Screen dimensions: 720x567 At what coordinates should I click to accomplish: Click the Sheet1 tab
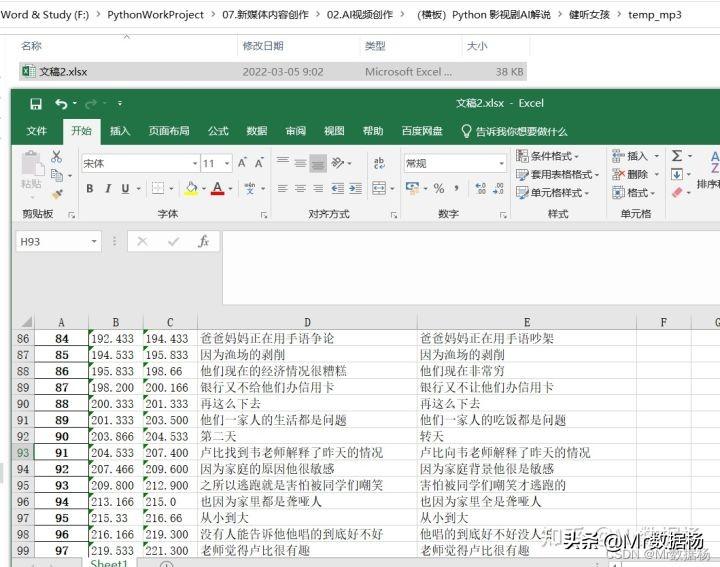click(x=109, y=563)
